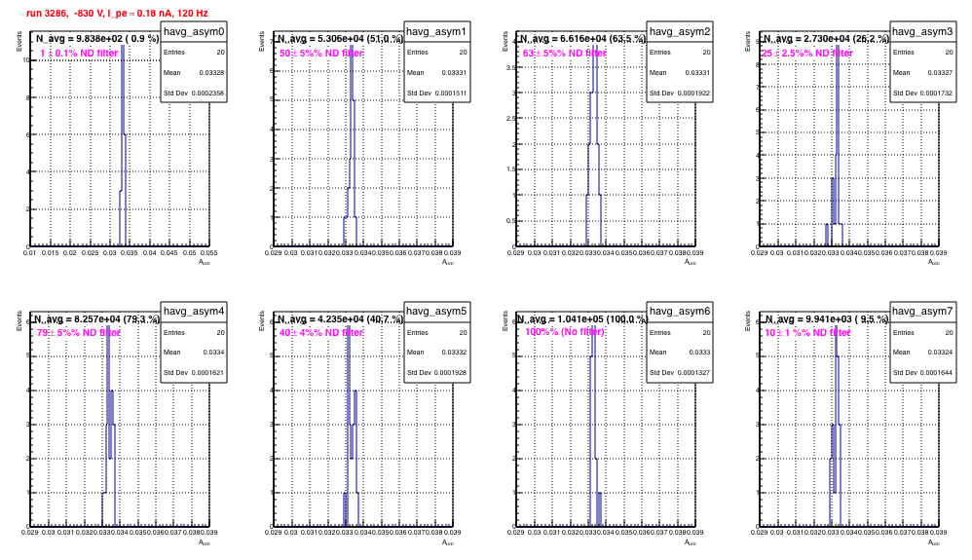Click Mean 0.03328 in havg_asym0 stats
The image size is (972, 560).
[x=194, y=73]
